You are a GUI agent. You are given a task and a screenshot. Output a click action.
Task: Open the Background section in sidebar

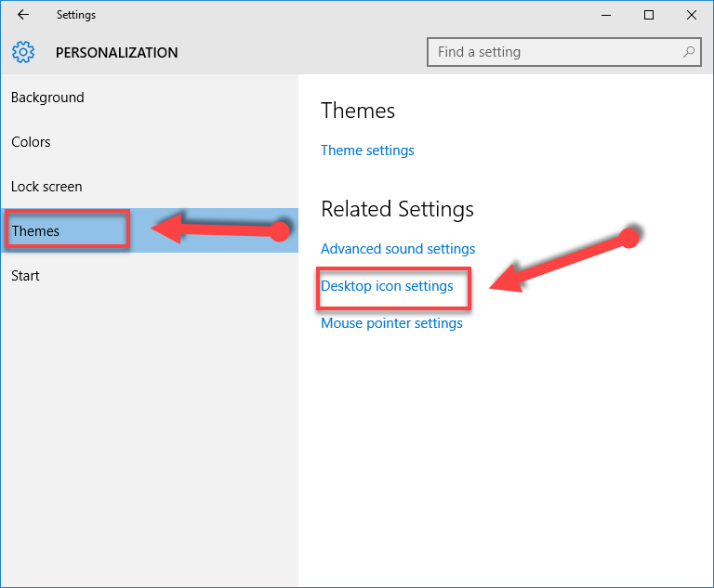click(47, 98)
